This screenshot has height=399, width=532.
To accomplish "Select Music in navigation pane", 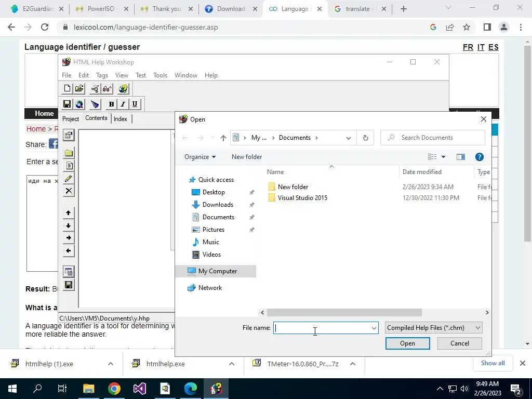I will (211, 242).
